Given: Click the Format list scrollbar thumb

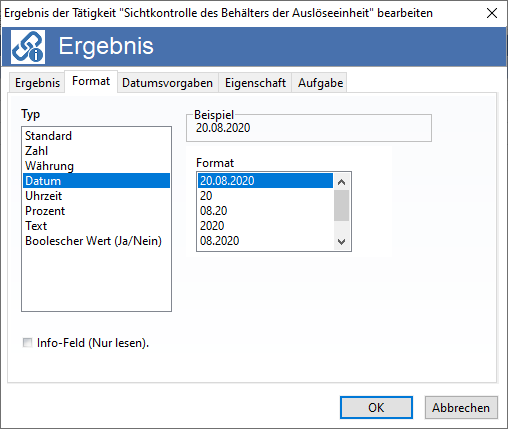Looking at the screenshot, I should point(341,205).
